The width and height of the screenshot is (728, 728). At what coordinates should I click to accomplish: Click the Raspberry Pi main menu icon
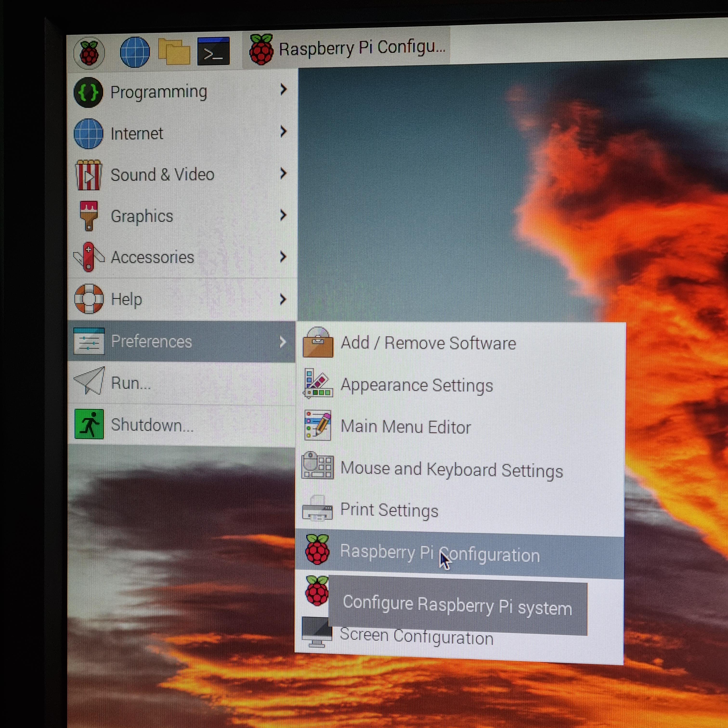pyautogui.click(x=89, y=53)
